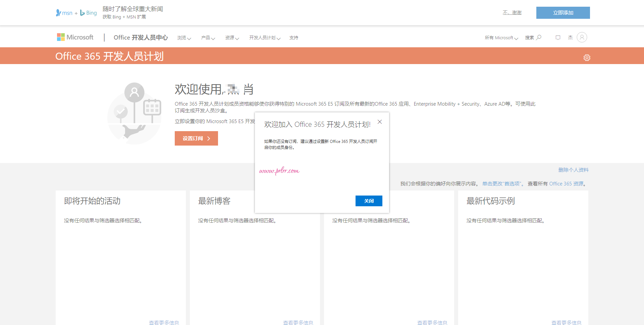
Task: Click the account avatar icon
Action: tap(582, 37)
